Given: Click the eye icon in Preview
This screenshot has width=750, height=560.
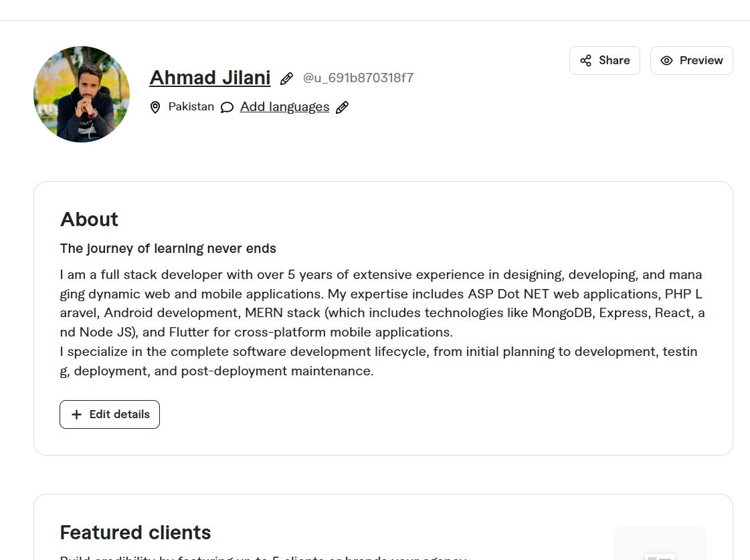Looking at the screenshot, I should (x=667, y=61).
